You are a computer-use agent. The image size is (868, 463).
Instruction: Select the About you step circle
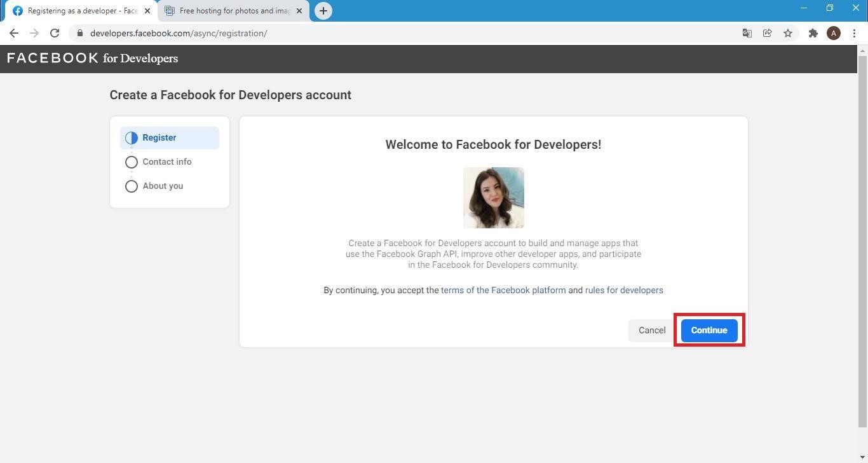pos(132,186)
